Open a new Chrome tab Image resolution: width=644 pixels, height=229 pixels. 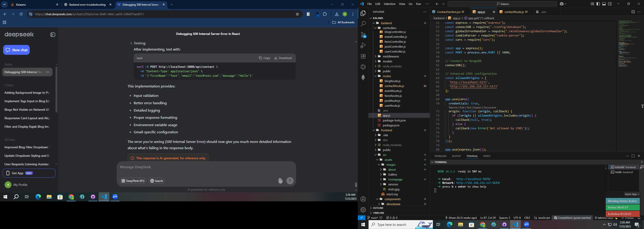(172, 4)
